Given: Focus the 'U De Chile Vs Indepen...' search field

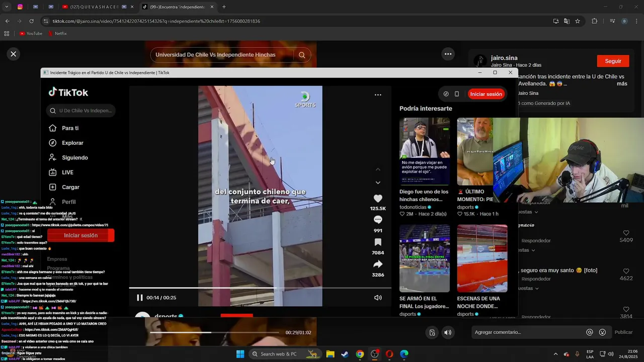Looking at the screenshot, I should point(80,111).
